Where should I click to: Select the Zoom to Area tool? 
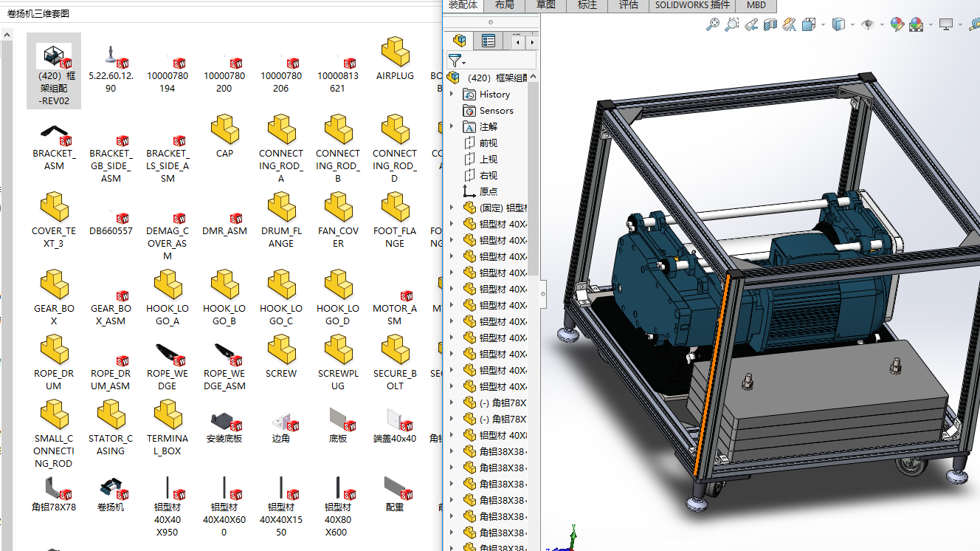coord(731,24)
